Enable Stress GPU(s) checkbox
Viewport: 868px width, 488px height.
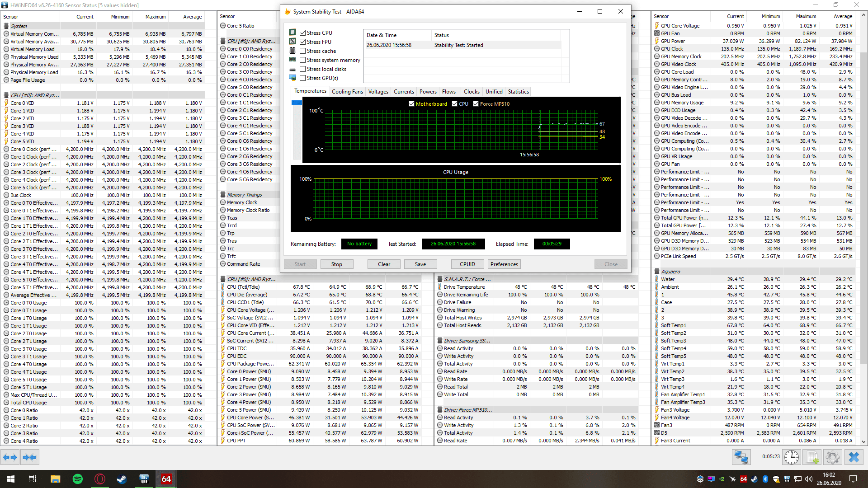point(303,78)
